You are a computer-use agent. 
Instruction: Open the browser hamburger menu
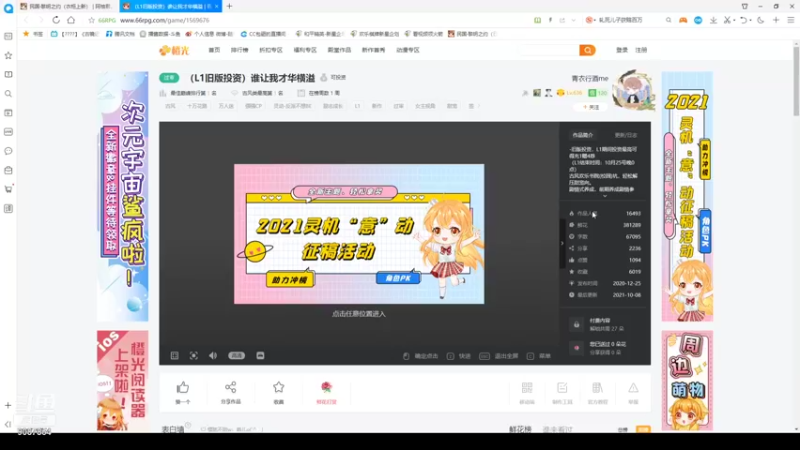point(791,20)
